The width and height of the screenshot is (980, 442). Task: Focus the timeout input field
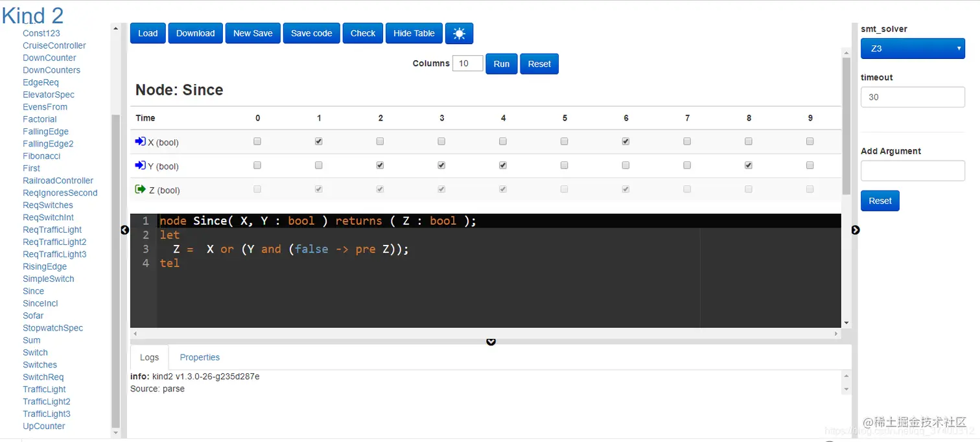(x=913, y=97)
